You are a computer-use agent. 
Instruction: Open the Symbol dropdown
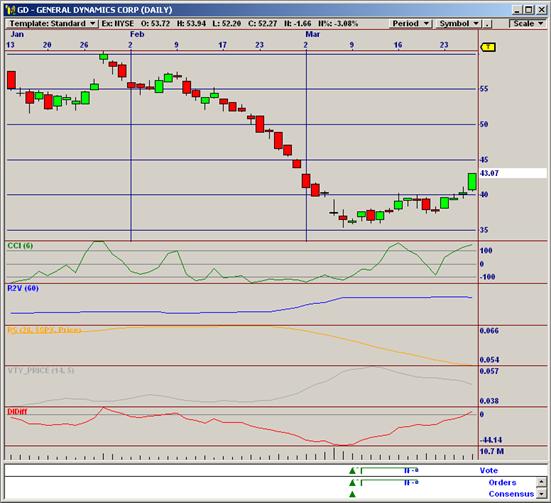459,24
